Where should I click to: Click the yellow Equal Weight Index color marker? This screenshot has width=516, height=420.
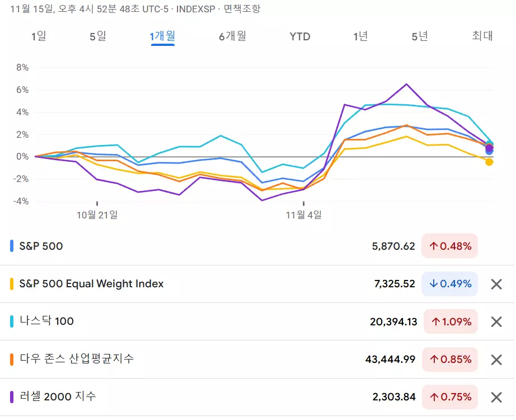[x=12, y=284]
